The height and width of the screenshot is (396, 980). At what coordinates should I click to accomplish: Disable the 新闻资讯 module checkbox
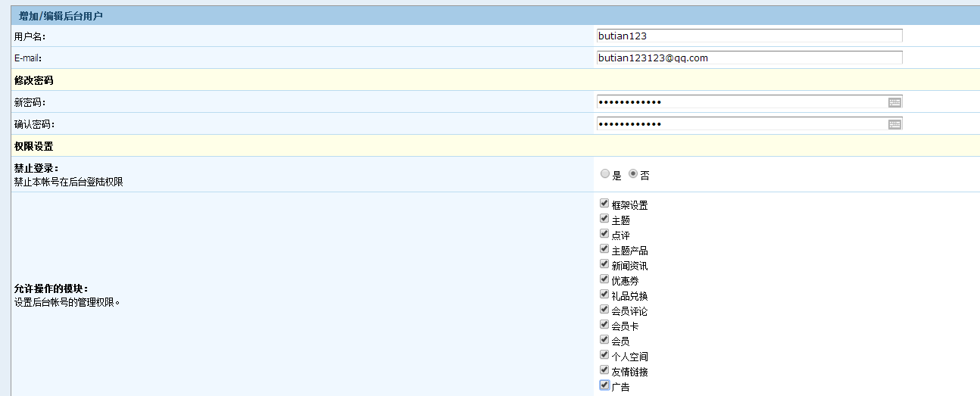(604, 264)
